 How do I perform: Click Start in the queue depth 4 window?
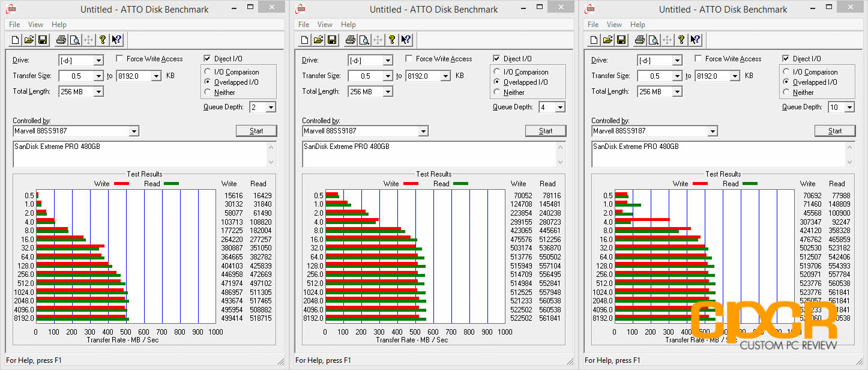546,131
